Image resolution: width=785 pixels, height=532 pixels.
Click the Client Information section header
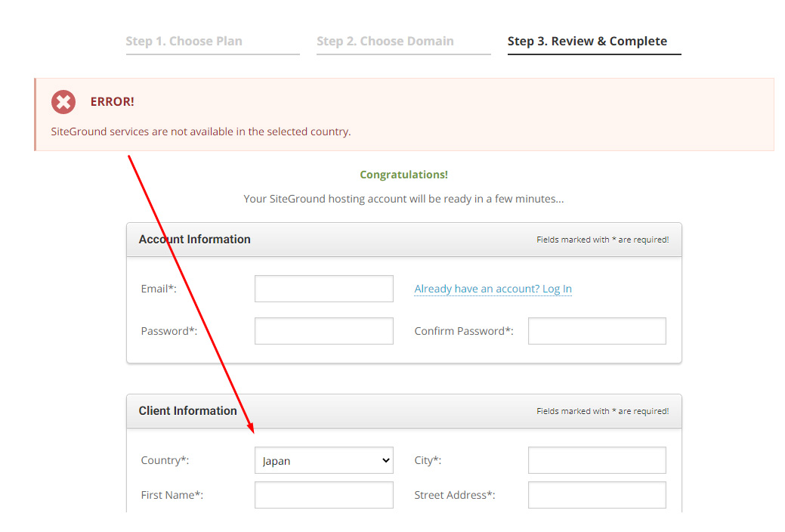tap(187, 411)
